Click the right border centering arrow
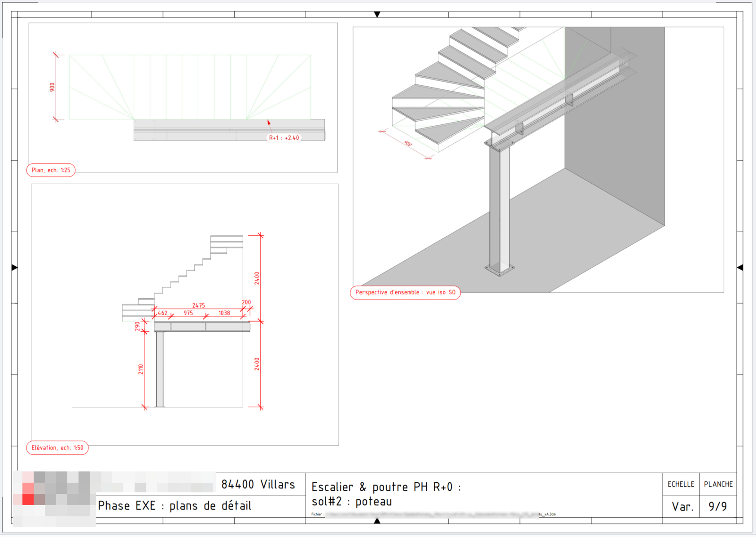Viewport: 756px width, 537px height. point(740,268)
